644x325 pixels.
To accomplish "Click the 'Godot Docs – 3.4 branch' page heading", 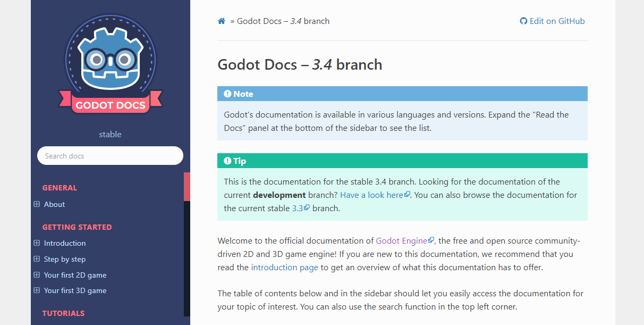I will coord(300,65).
